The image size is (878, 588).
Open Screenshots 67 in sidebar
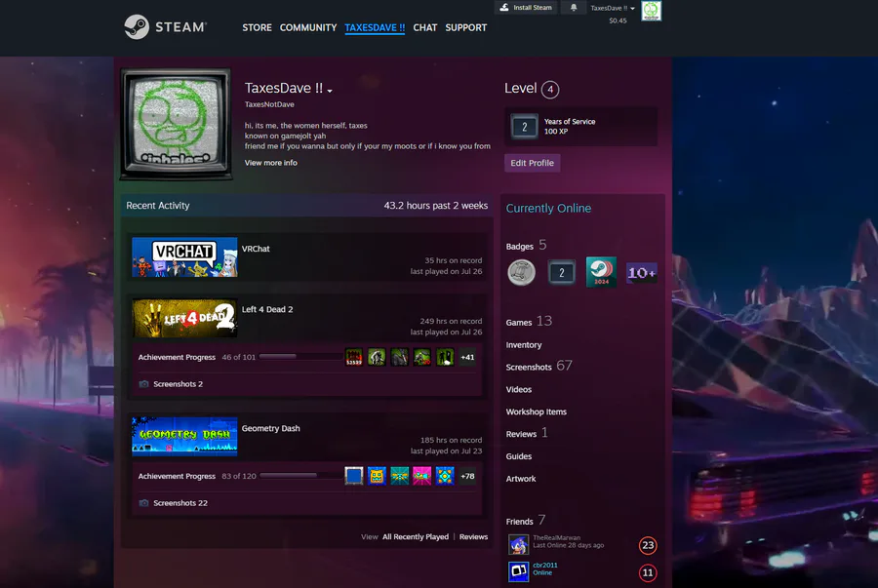tap(539, 367)
